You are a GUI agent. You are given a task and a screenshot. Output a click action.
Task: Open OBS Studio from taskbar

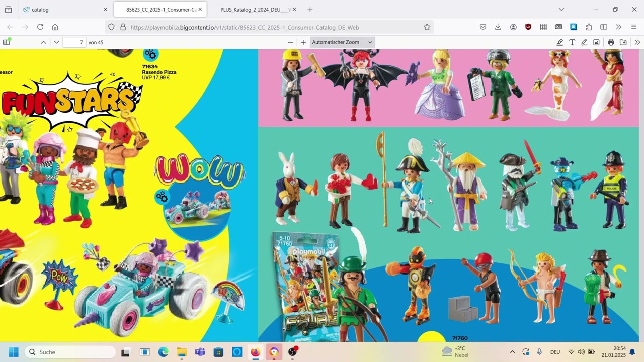(x=292, y=352)
